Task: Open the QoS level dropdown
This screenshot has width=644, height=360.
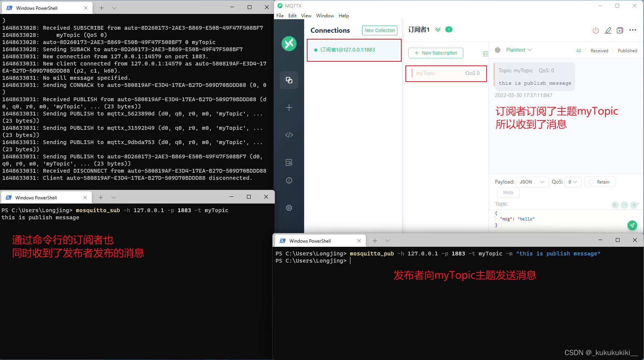Action: [573, 182]
